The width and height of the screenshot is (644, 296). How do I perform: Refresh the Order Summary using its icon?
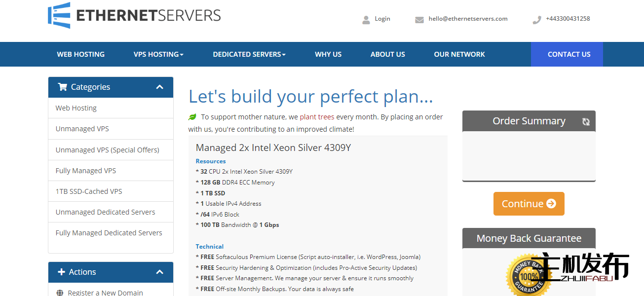[x=586, y=122]
